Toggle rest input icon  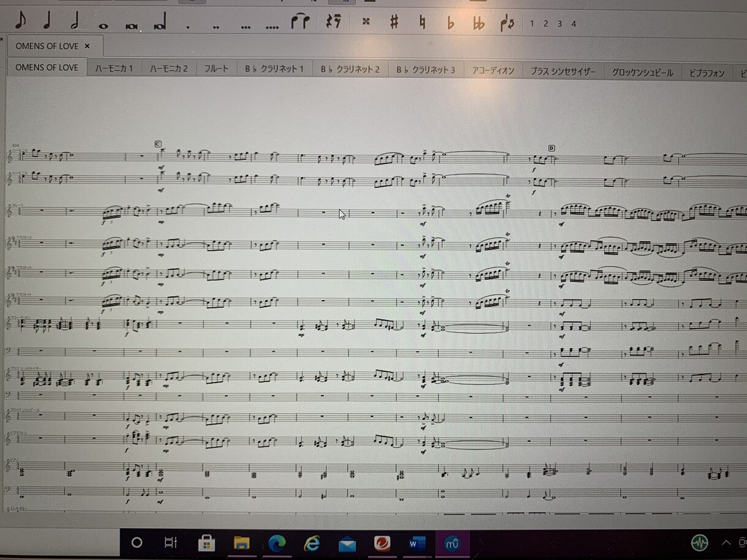coord(333,22)
